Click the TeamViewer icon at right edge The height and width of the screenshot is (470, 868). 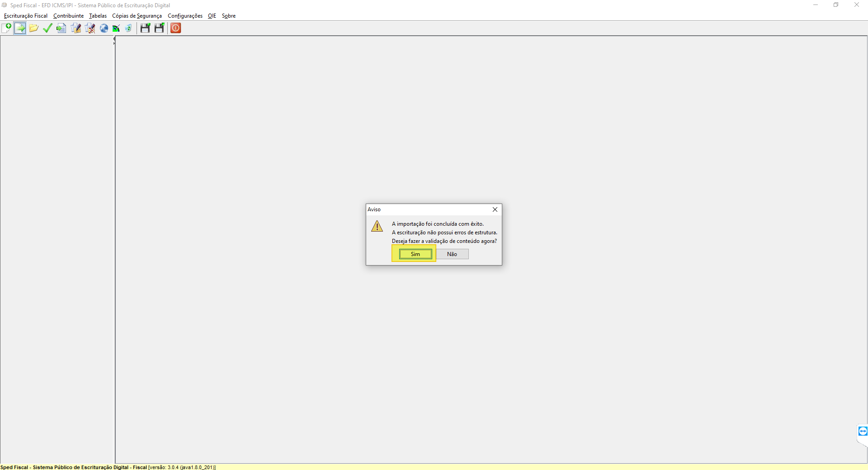[863, 431]
